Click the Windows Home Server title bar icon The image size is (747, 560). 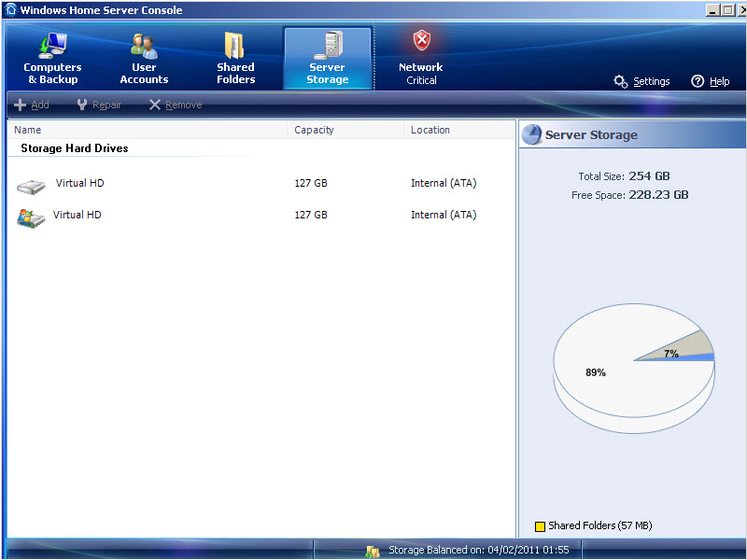[11, 10]
